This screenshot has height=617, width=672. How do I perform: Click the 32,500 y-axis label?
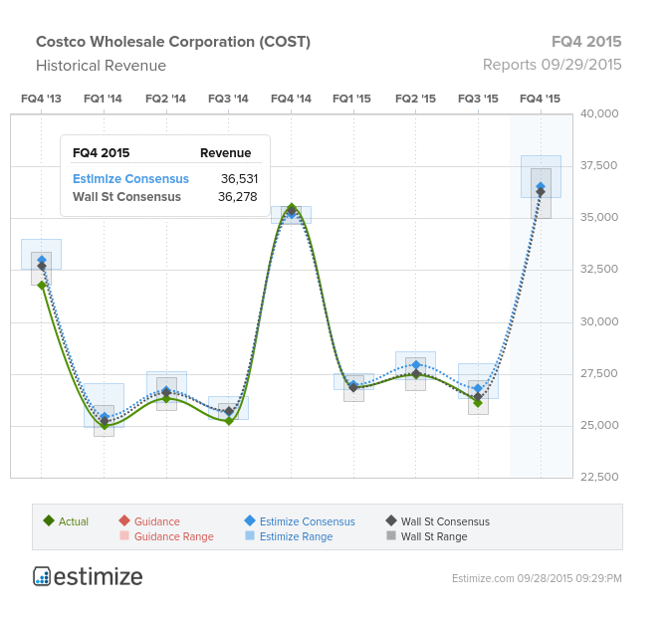coord(599,269)
